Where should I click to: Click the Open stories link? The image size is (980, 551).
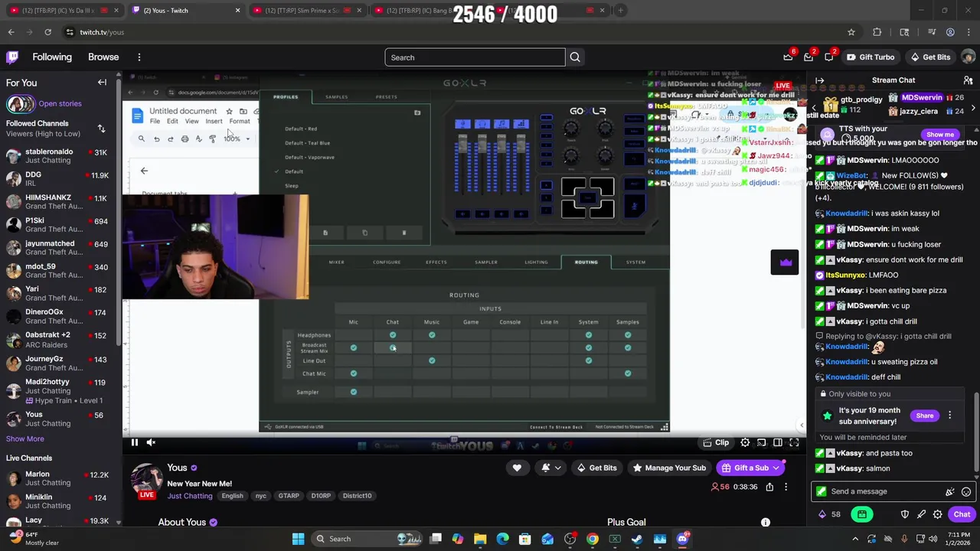click(x=60, y=103)
